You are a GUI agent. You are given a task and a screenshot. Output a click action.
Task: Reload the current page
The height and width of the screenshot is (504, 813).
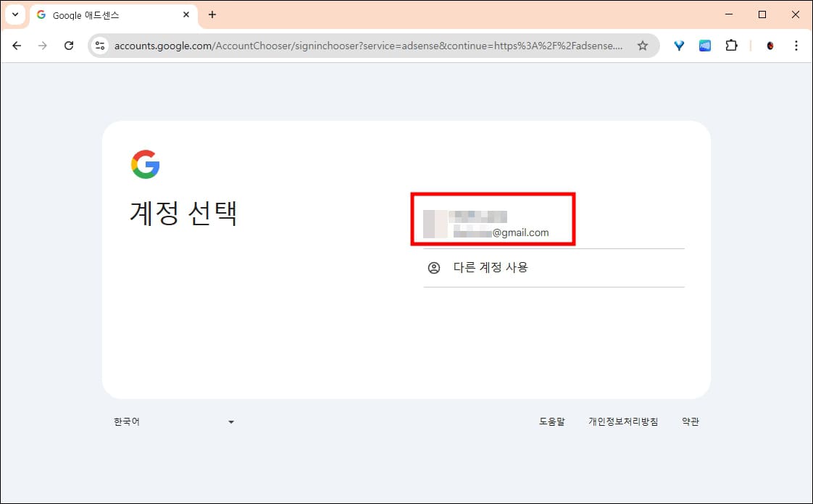(x=68, y=46)
